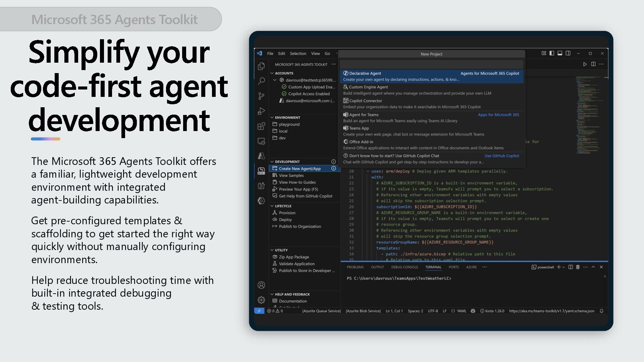Open the Selection menu

tap(298, 54)
